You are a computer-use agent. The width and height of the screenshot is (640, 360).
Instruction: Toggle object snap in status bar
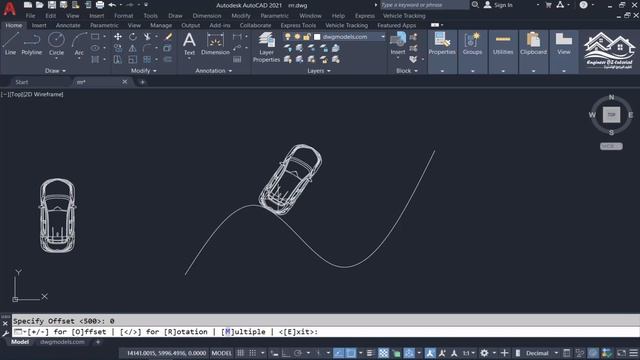(x=351, y=353)
